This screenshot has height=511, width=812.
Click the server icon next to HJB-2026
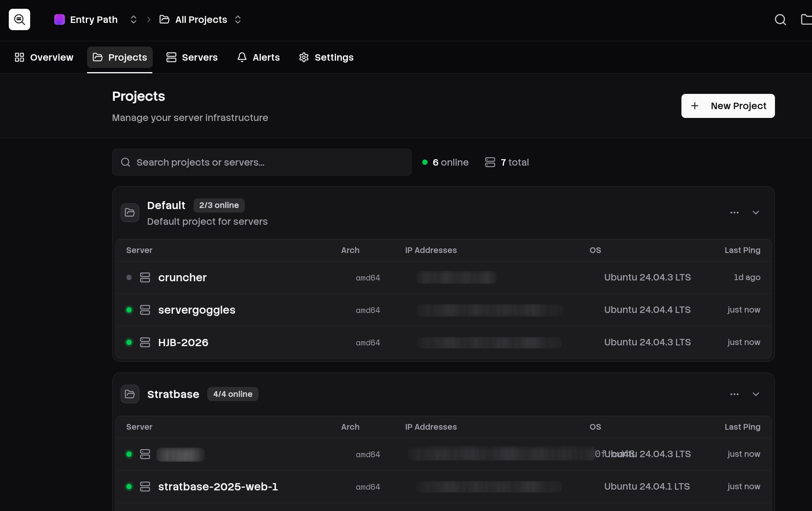(145, 342)
